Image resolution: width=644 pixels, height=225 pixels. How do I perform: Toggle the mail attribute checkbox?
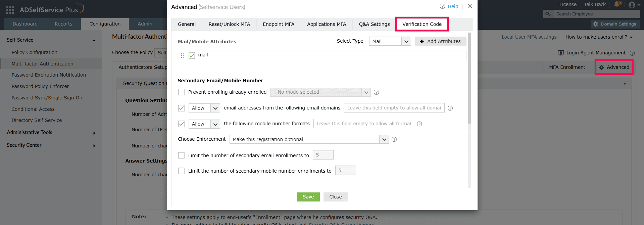pyautogui.click(x=192, y=55)
